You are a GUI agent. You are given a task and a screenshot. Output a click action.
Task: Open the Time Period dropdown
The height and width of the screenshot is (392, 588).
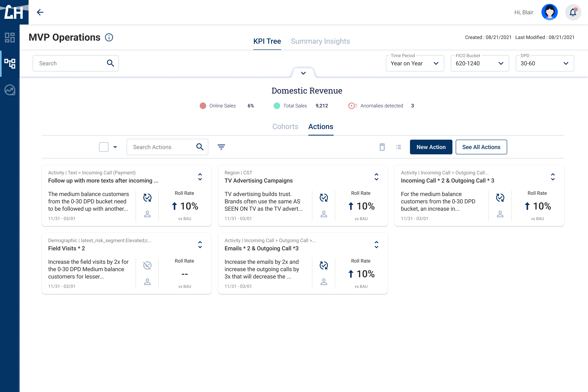point(415,63)
